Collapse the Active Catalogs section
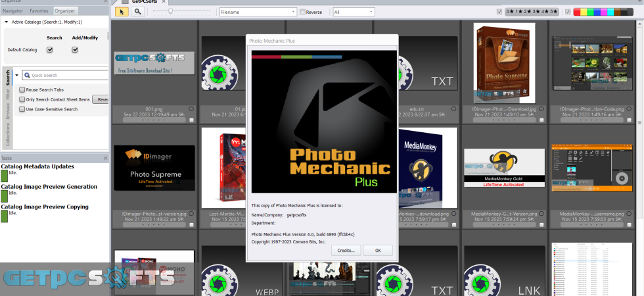The width and height of the screenshot is (644, 296). (x=7, y=22)
